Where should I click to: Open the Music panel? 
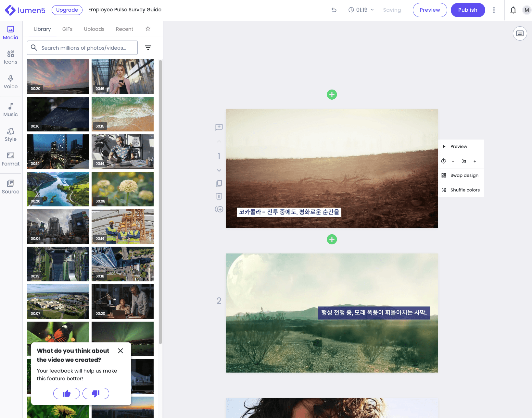(10, 110)
